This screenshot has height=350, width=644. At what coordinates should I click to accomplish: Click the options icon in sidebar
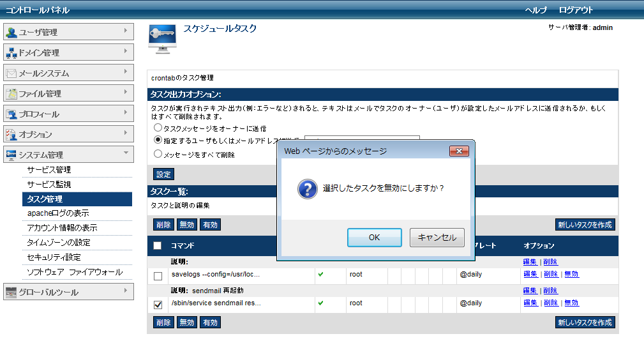[x=11, y=135]
